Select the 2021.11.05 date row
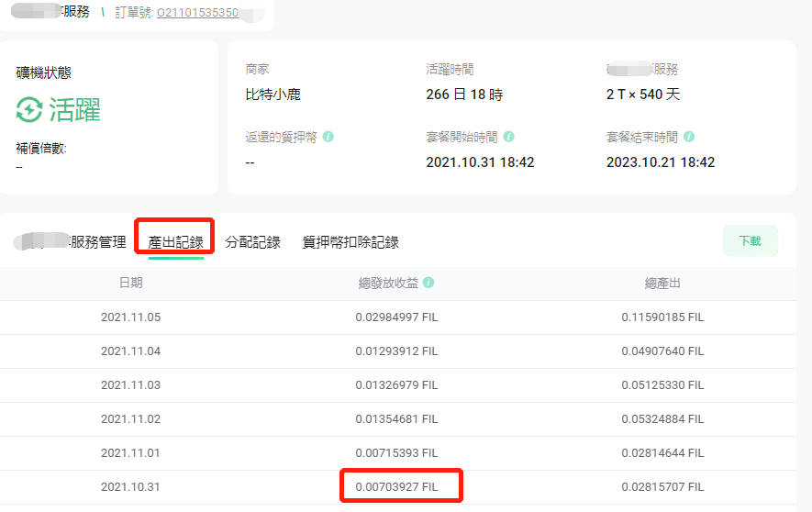Viewport: 812px width, 512px height. click(130, 317)
